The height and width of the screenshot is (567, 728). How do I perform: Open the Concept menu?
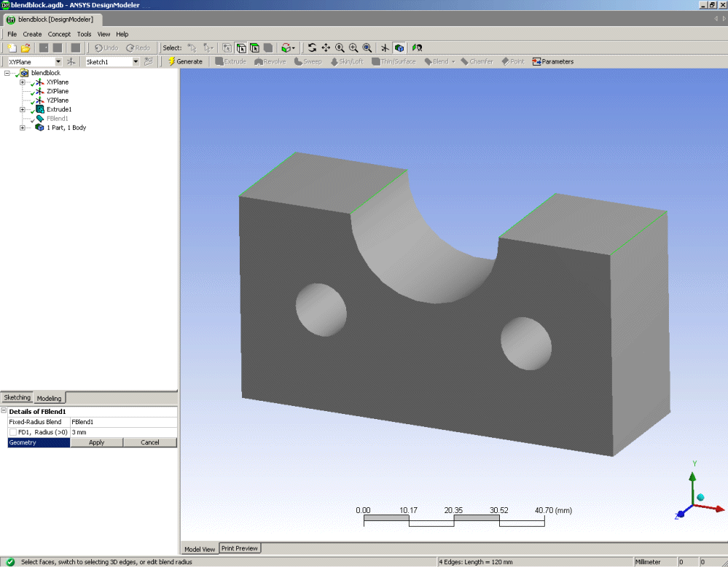59,34
